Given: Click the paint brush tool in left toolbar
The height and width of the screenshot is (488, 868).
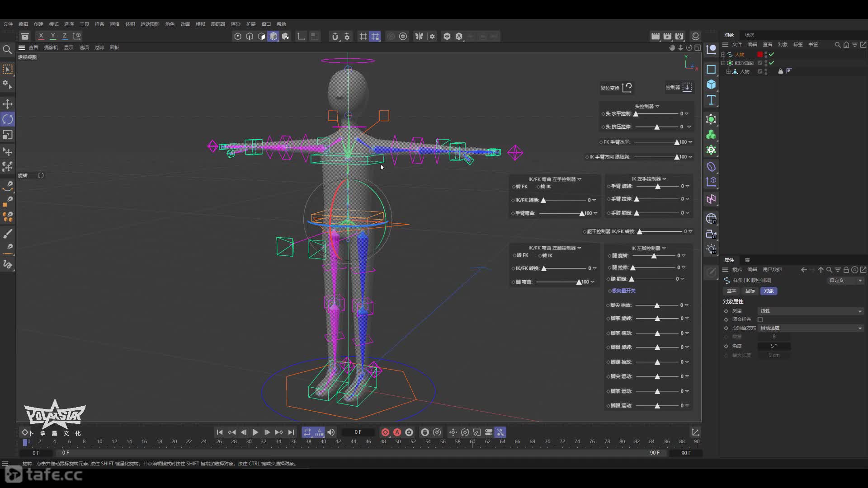Looking at the screenshot, I should pos(8,234).
